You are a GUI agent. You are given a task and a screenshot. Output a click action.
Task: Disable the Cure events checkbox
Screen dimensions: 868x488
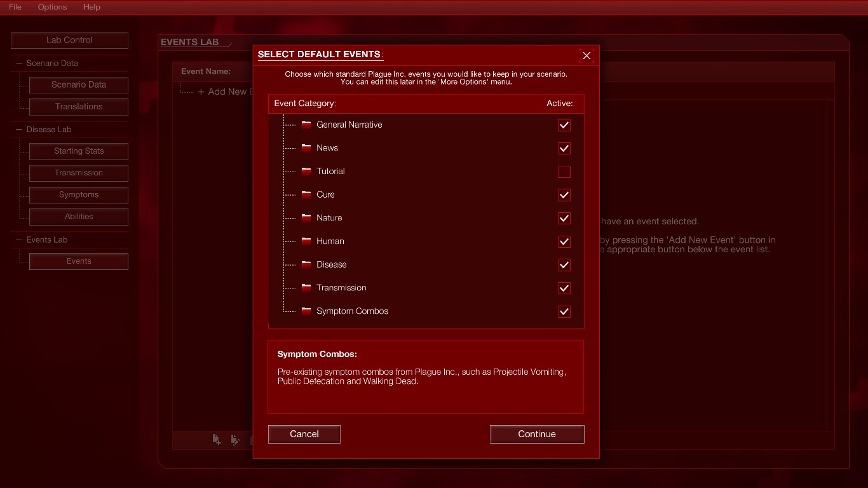click(x=564, y=195)
